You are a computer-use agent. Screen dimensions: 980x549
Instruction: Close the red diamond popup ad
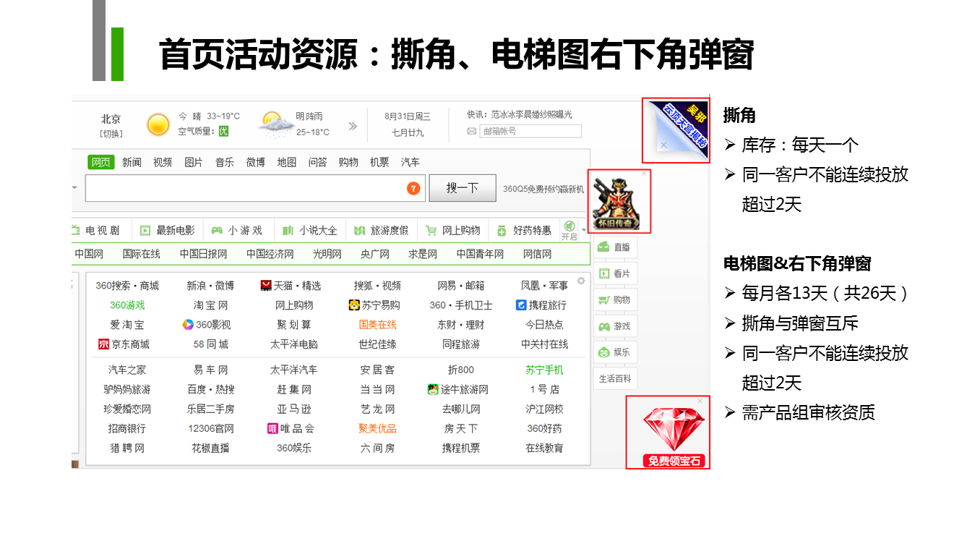[700, 401]
